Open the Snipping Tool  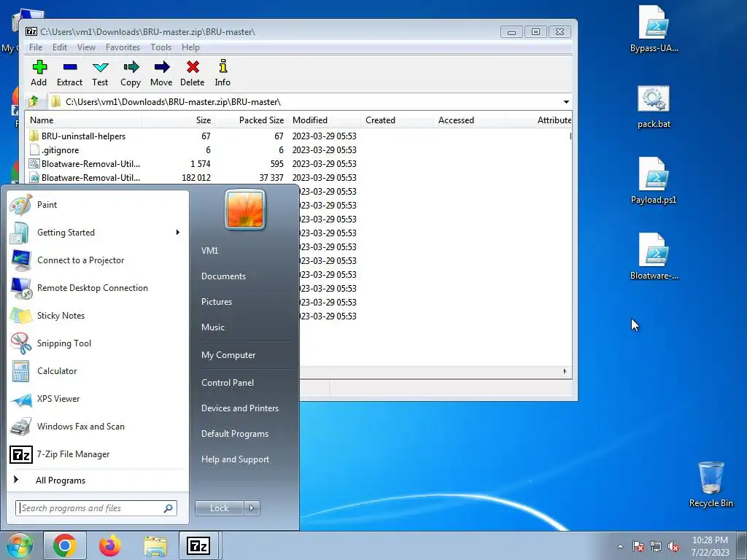(x=96, y=343)
